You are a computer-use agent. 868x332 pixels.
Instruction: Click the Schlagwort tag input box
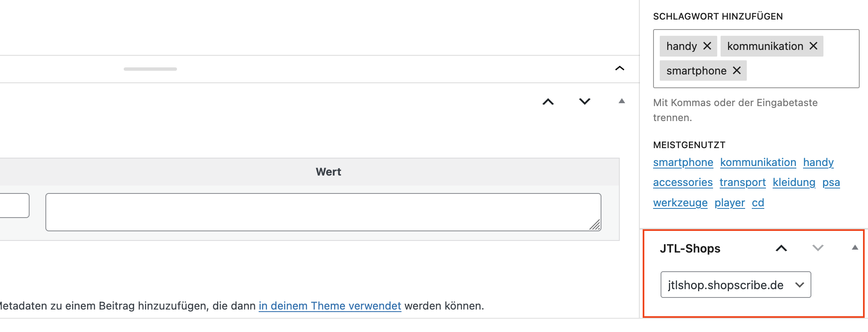pyautogui.click(x=800, y=71)
